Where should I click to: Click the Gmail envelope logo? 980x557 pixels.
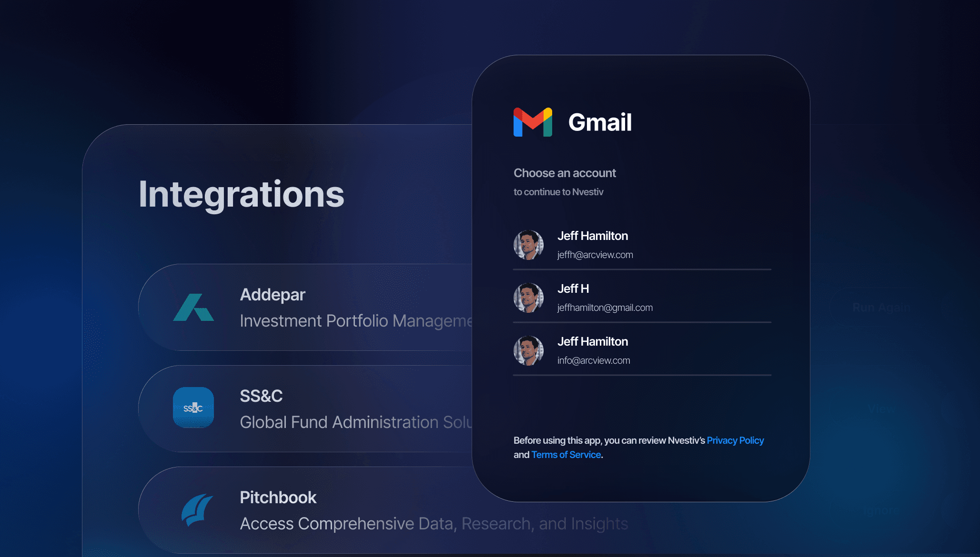[533, 122]
